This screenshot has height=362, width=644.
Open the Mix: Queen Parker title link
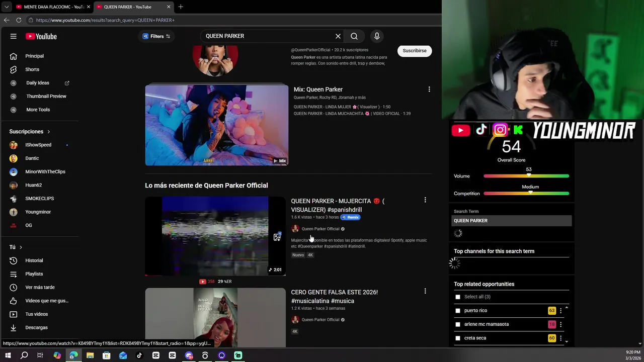click(318, 89)
